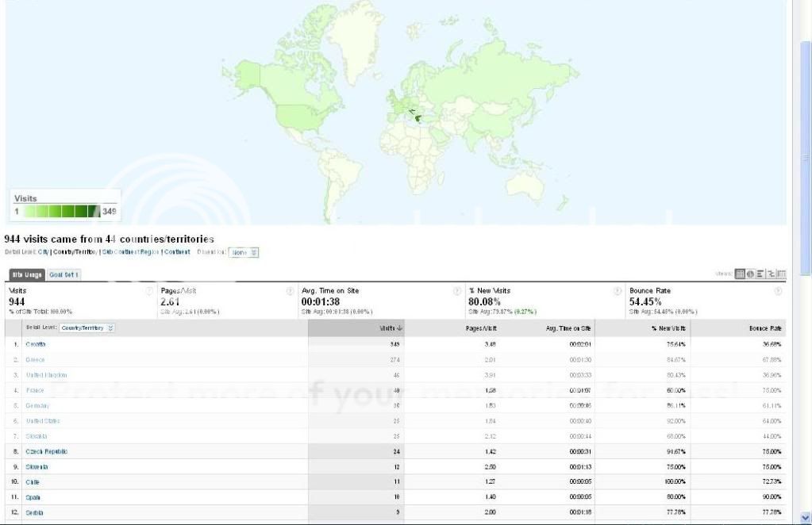Viewport: 812px width, 525px height.
Task: Click Spain bounce rate 90.00%
Action: (772, 497)
